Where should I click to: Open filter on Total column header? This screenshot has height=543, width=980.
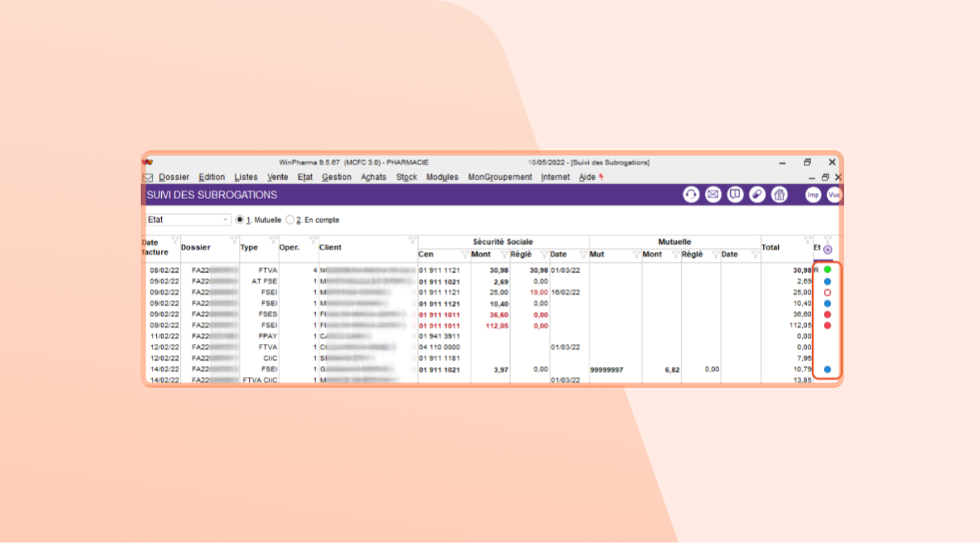click(x=807, y=240)
